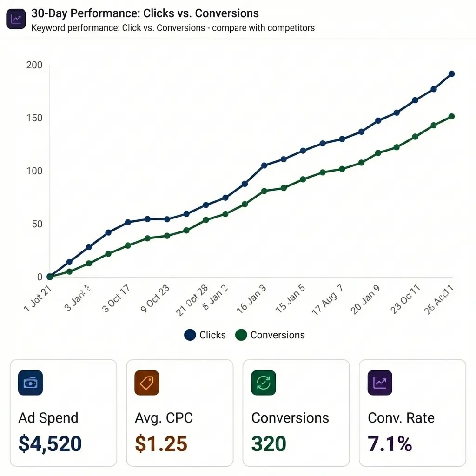The width and height of the screenshot is (476, 476).
Task: Click the purple trend icon beside the title
Action: pyautogui.click(x=16, y=20)
